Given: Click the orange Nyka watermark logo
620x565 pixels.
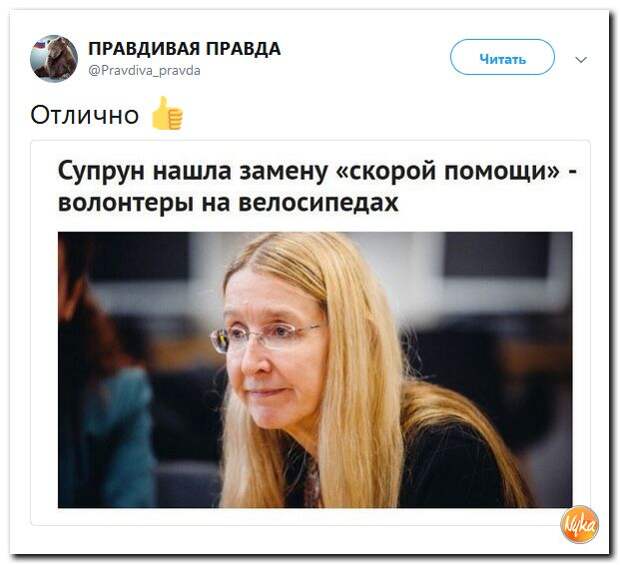Looking at the screenshot, I should pos(580,524).
